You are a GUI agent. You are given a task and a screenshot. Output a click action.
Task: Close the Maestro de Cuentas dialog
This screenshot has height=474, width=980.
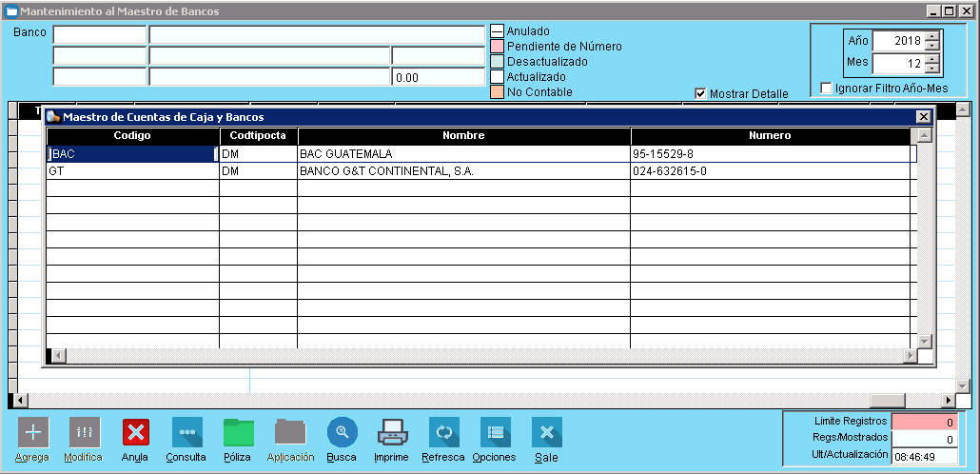(923, 116)
